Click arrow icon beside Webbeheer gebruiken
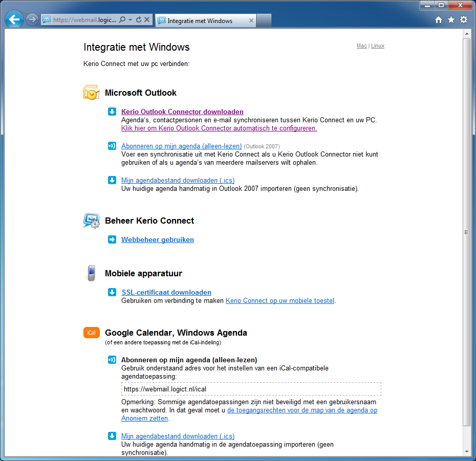The width and height of the screenshot is (476, 461). (x=112, y=239)
